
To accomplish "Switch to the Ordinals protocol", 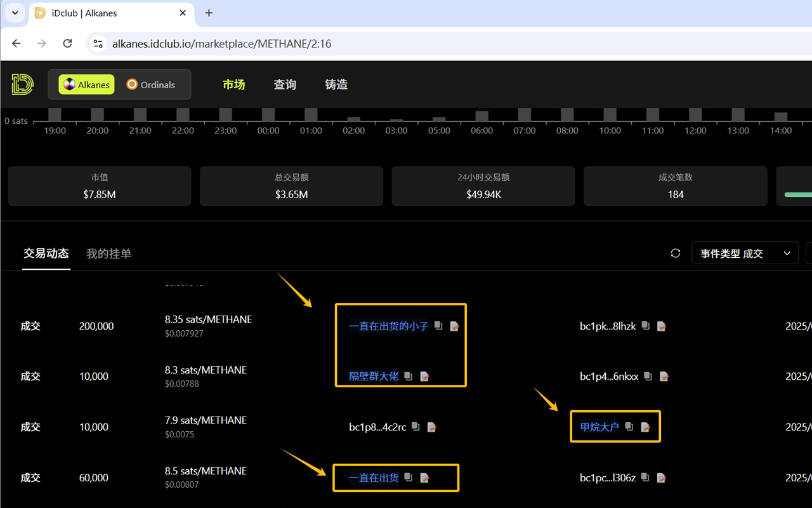I will coord(151,84).
